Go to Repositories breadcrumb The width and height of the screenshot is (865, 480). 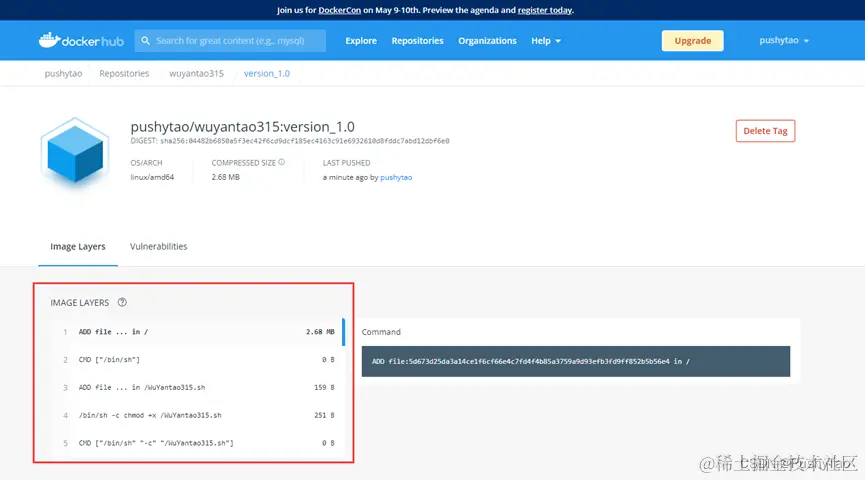[124, 73]
